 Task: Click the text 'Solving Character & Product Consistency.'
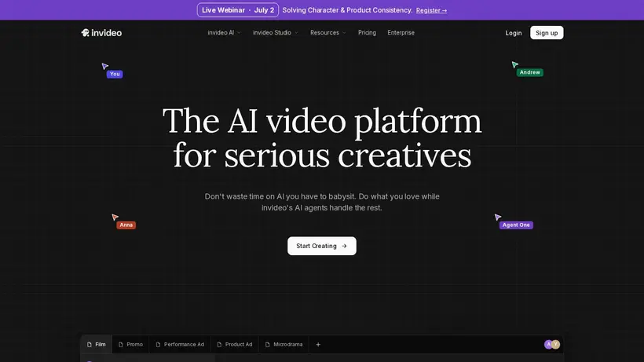347,10
